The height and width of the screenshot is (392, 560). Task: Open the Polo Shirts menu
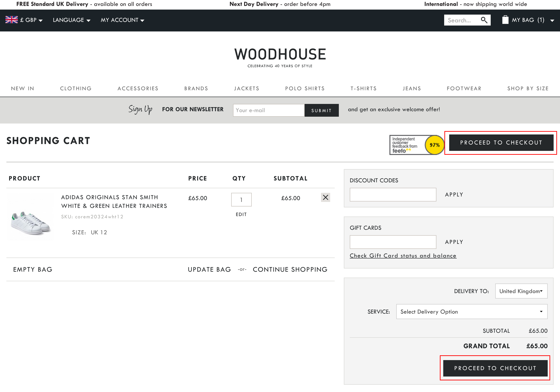tap(305, 88)
